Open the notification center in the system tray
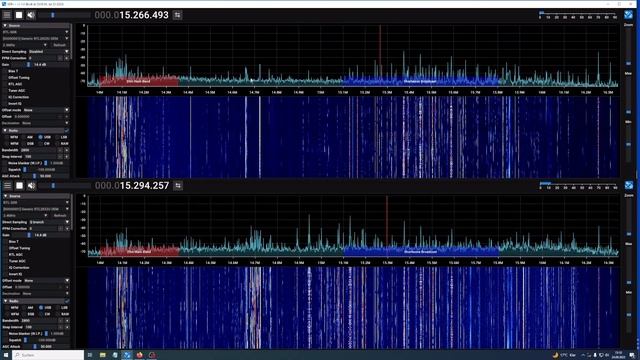This screenshot has height=360, width=640. point(632,355)
